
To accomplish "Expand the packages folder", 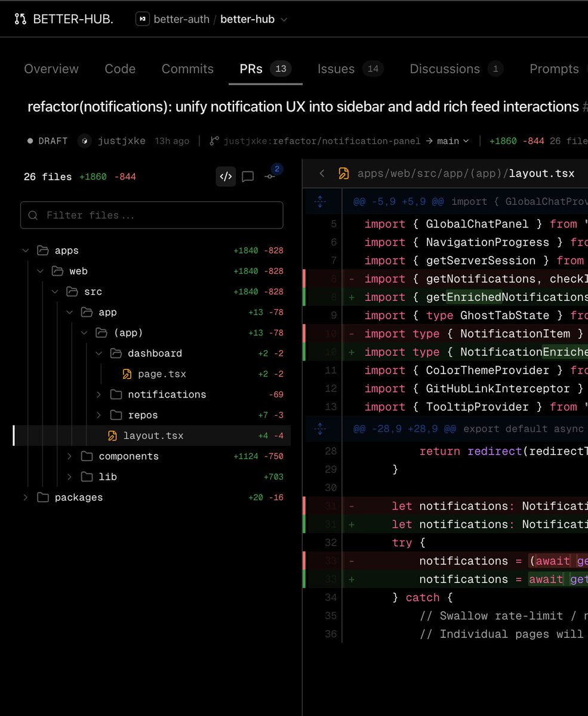I will pos(26,498).
